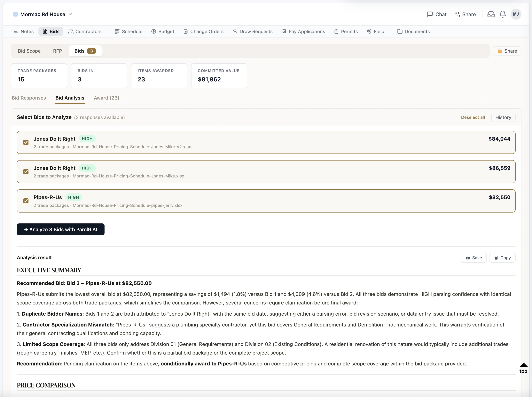Click Analyze 3 Bids with Parcl9 AI

61,229
